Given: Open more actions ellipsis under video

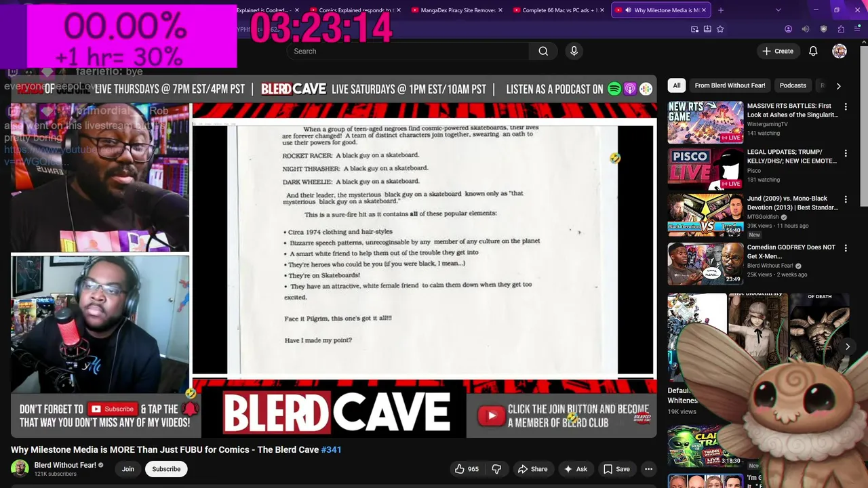Looking at the screenshot, I should tap(648, 469).
